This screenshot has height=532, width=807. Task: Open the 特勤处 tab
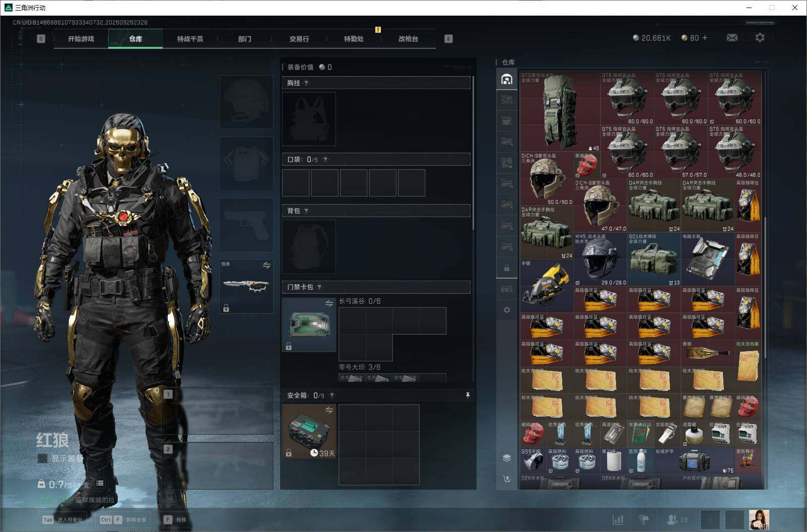[354, 39]
